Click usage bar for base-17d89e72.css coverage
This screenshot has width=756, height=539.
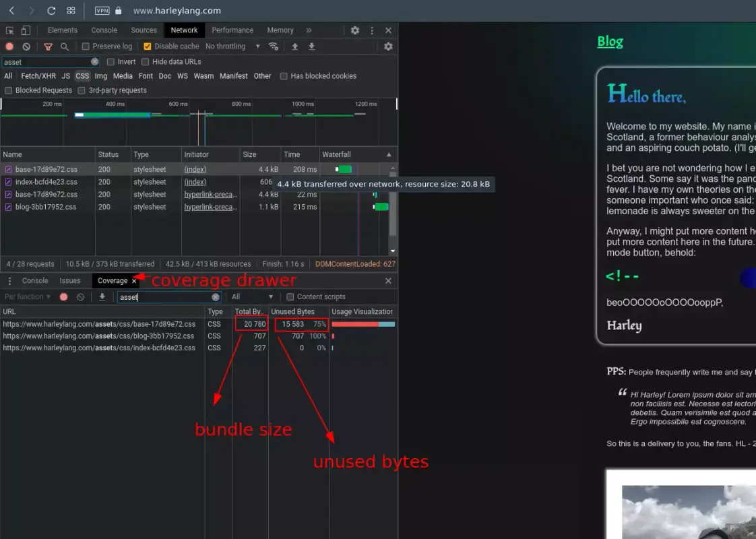(x=363, y=324)
